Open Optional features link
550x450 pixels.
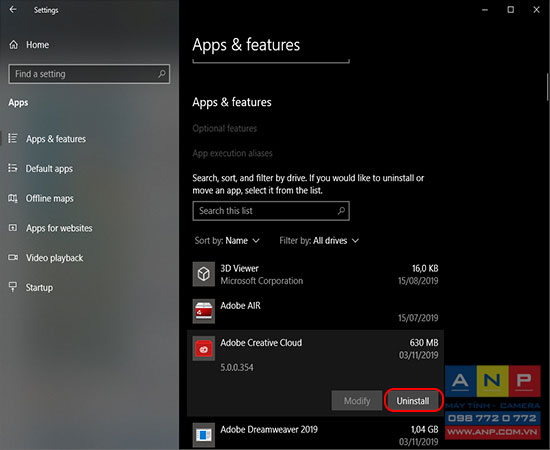point(224,128)
